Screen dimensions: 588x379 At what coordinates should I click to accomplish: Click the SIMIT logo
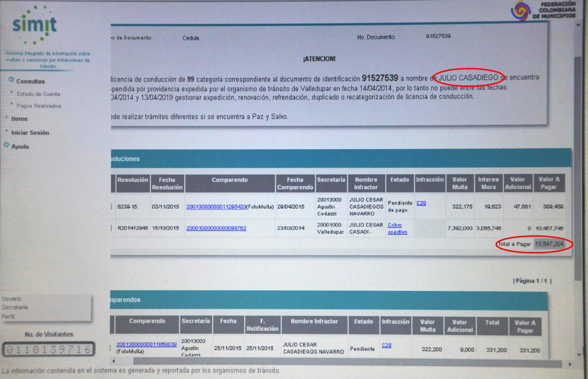click(x=35, y=25)
